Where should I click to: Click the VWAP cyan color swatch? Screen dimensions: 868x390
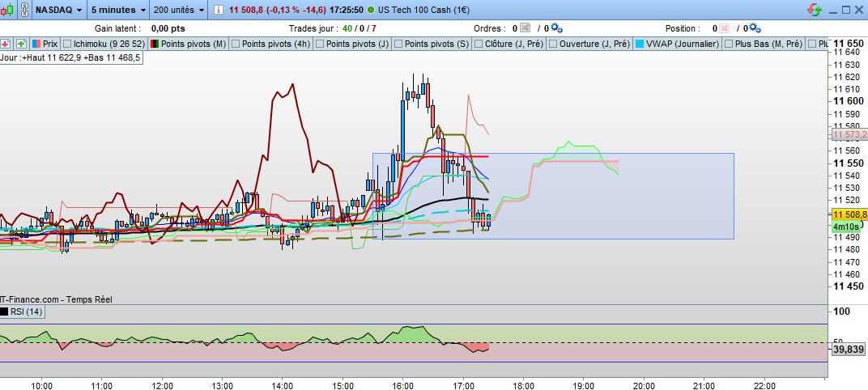pos(640,44)
